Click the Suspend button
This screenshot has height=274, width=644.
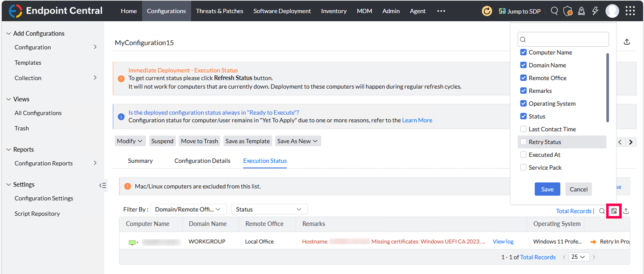coord(162,141)
